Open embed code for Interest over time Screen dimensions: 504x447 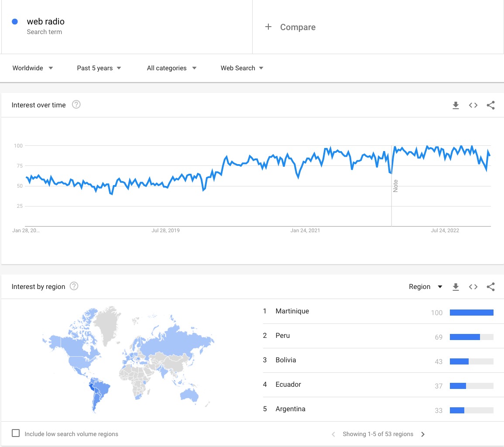[x=473, y=105]
